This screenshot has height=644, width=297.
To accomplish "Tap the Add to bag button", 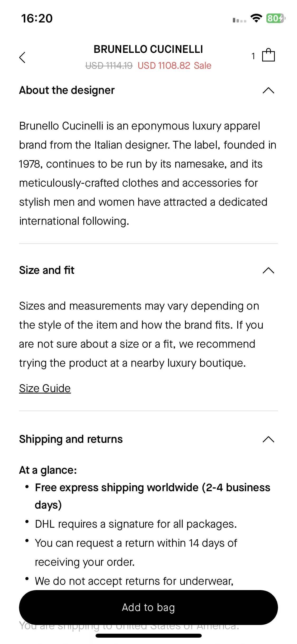I will tap(148, 607).
